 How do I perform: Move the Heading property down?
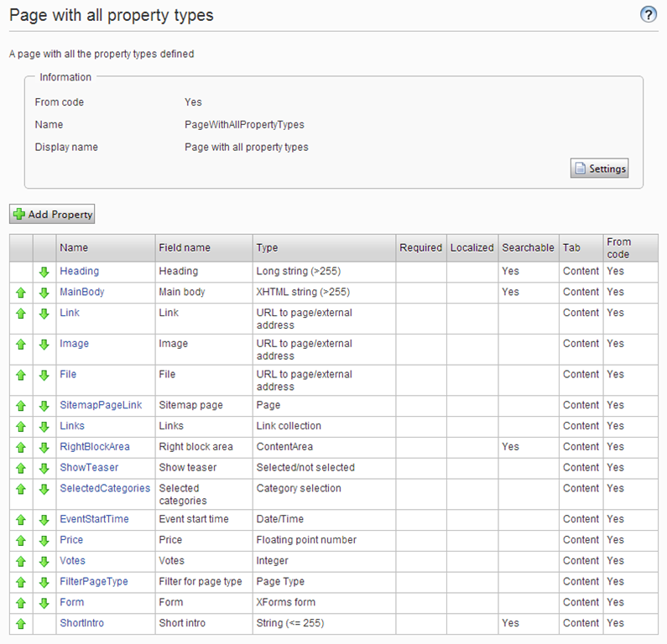pyautogui.click(x=44, y=272)
